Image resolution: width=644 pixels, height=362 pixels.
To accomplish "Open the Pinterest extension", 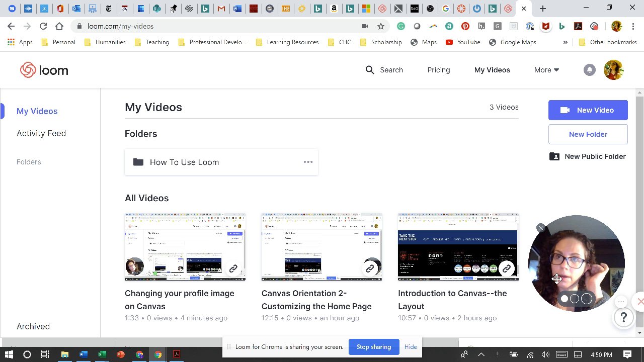I will coord(465,26).
